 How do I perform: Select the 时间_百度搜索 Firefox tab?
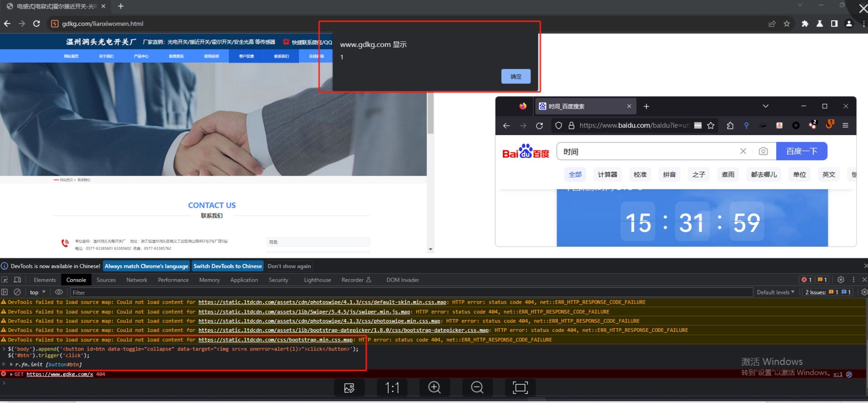pyautogui.click(x=585, y=106)
